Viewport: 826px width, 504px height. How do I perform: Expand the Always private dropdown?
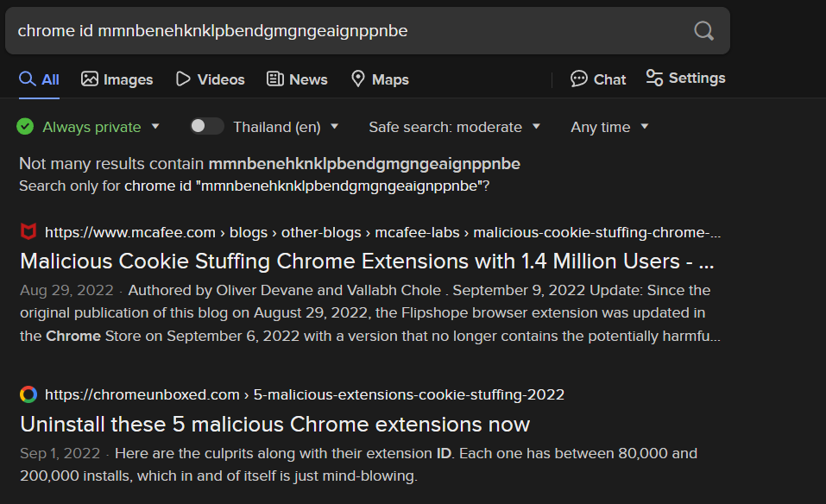tap(155, 127)
